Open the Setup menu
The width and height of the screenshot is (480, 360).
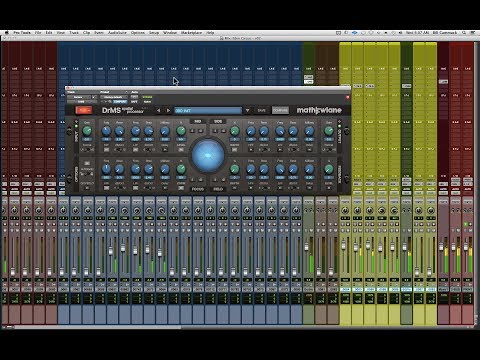tap(154, 33)
